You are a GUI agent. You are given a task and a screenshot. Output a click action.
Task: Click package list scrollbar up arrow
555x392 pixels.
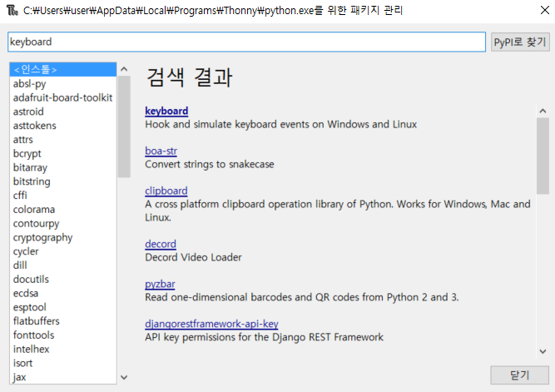pos(124,69)
